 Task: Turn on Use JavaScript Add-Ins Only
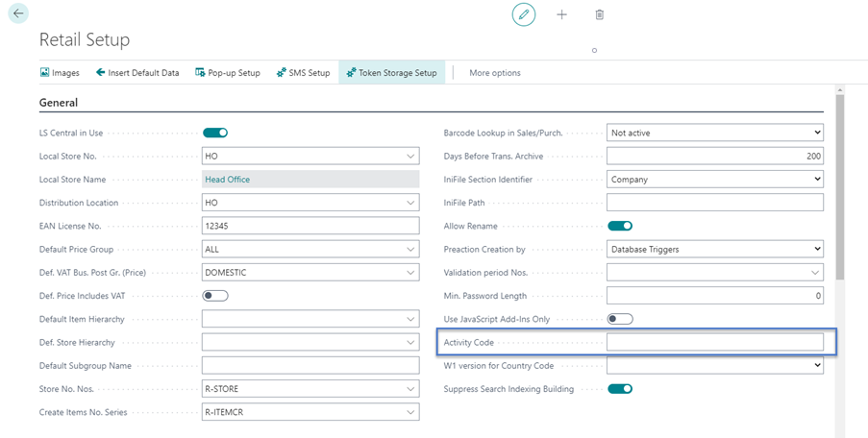pos(620,319)
